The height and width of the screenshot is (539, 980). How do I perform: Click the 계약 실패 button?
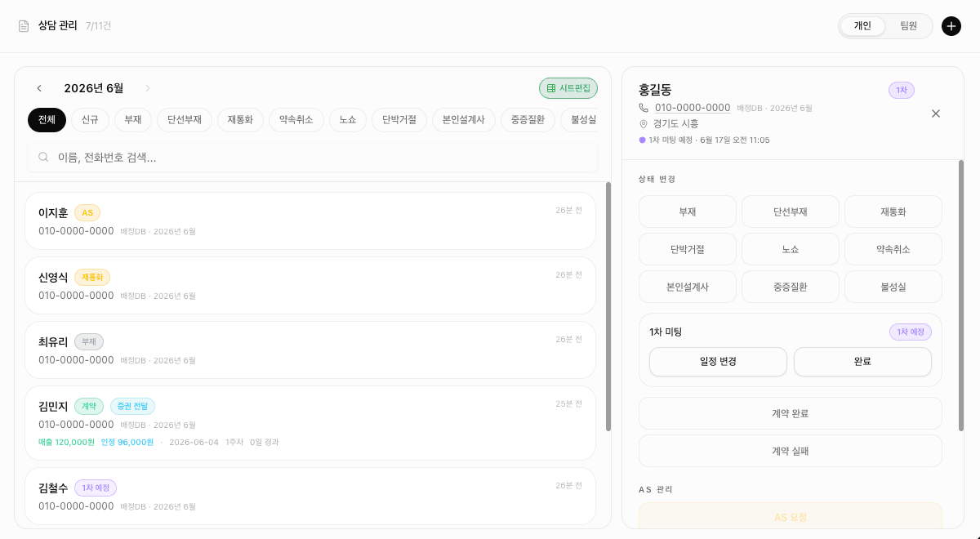[791, 451]
